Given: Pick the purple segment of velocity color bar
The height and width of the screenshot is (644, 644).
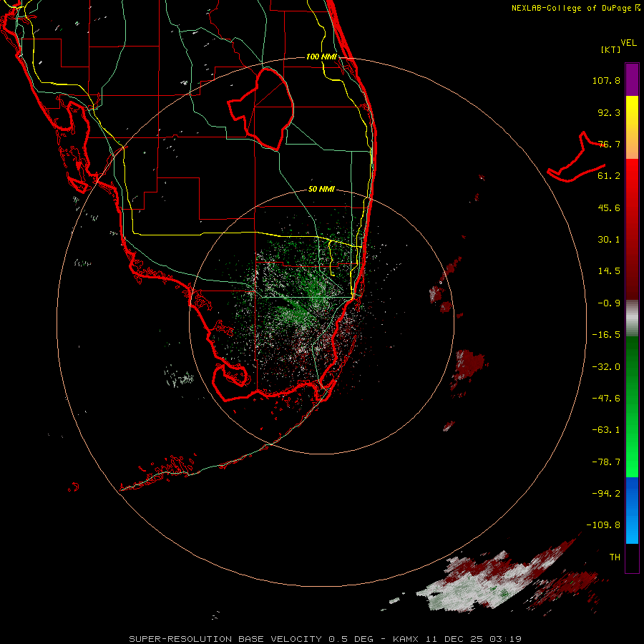Looking at the screenshot, I should [632, 79].
